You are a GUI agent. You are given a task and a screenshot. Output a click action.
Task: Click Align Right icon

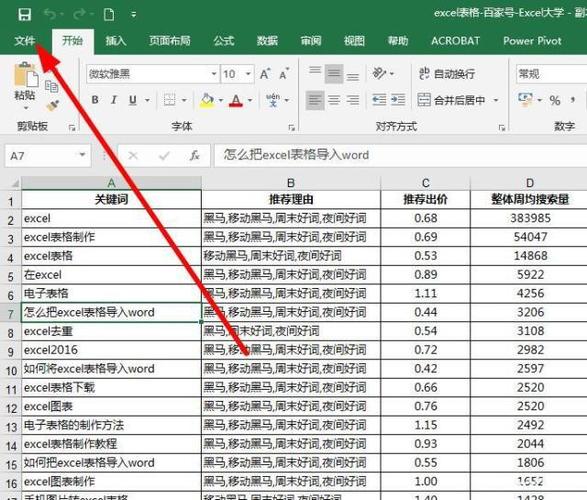353,100
